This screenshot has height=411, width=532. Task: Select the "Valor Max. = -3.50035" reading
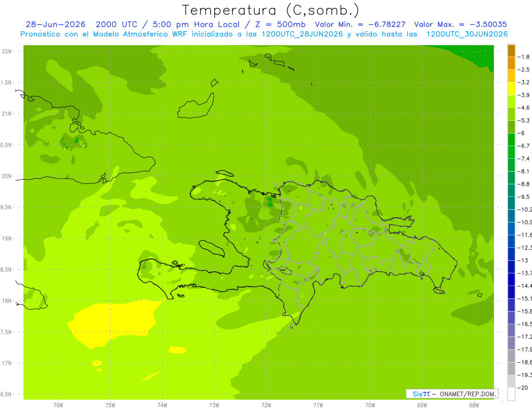coord(460,25)
